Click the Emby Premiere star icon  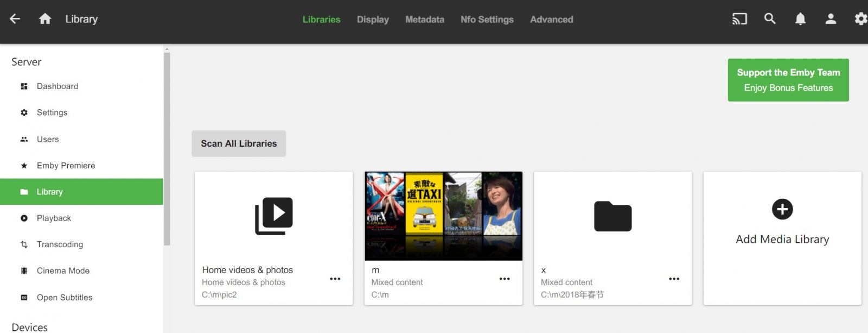24,166
